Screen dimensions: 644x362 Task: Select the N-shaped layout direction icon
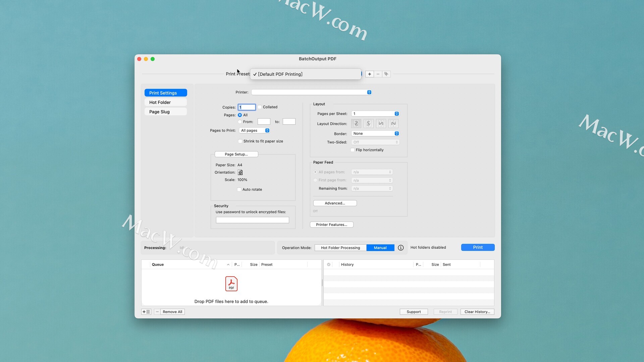tap(393, 124)
